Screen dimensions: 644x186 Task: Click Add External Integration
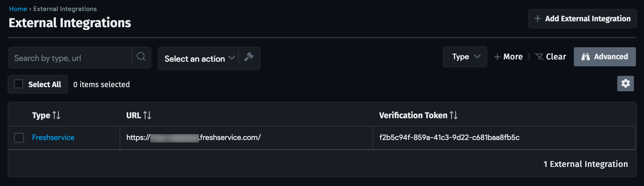(582, 18)
